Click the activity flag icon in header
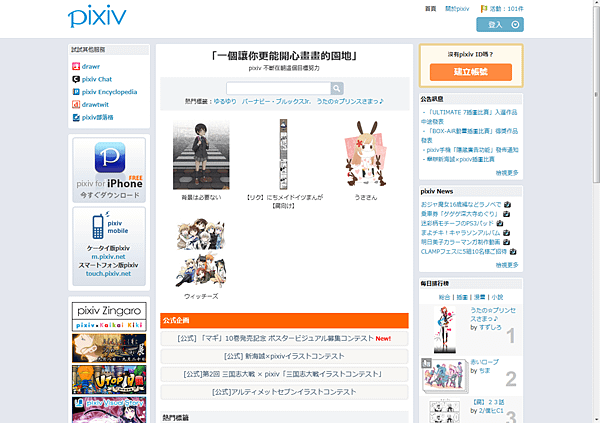 point(484,9)
